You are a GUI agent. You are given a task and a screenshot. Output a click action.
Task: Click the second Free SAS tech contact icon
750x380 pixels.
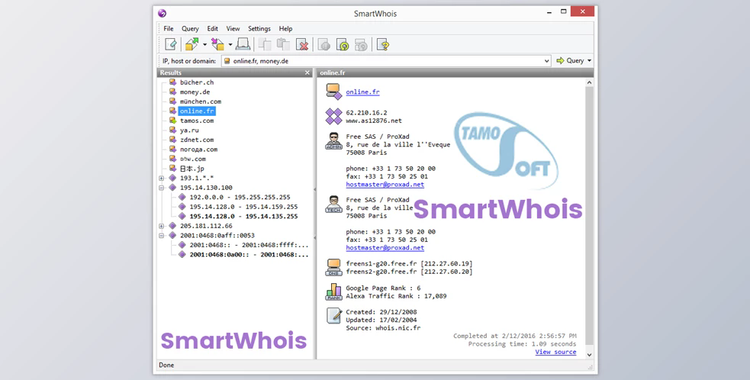pos(334,204)
